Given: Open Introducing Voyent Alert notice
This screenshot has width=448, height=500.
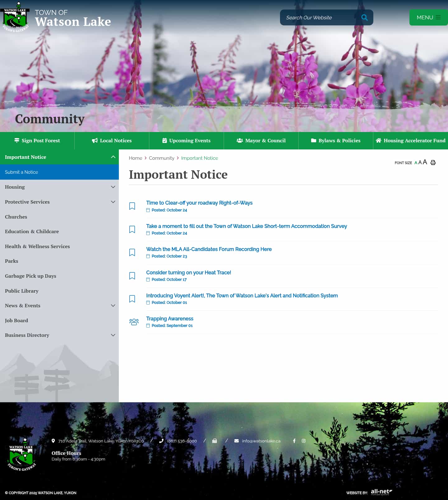Looking at the screenshot, I should pos(242,296).
